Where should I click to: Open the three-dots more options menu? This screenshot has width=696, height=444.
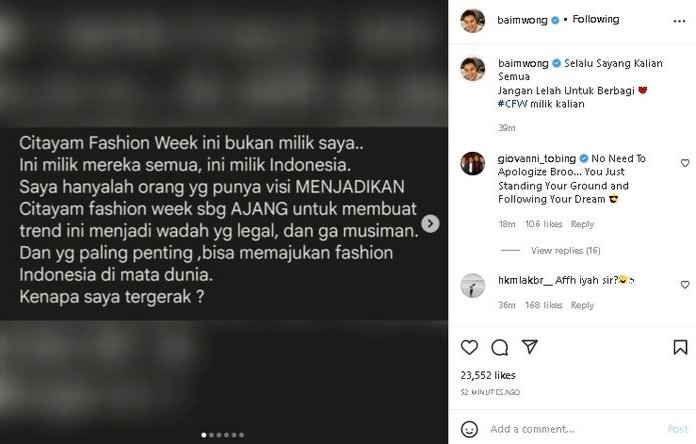tap(679, 21)
